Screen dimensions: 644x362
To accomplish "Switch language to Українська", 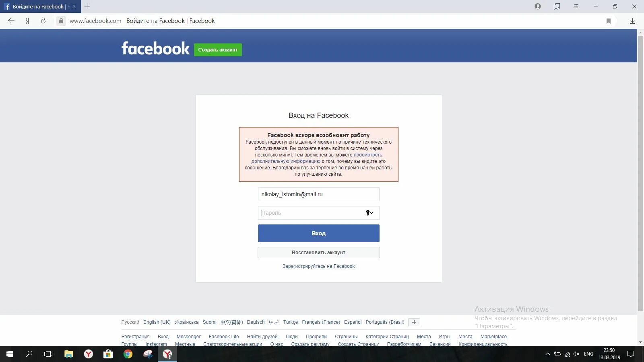I will tap(186, 322).
